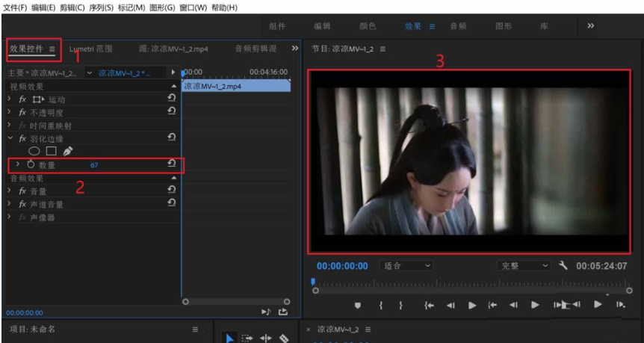The height and width of the screenshot is (343, 644).
Task: Click the export icon below effect timeline
Action: click(283, 312)
